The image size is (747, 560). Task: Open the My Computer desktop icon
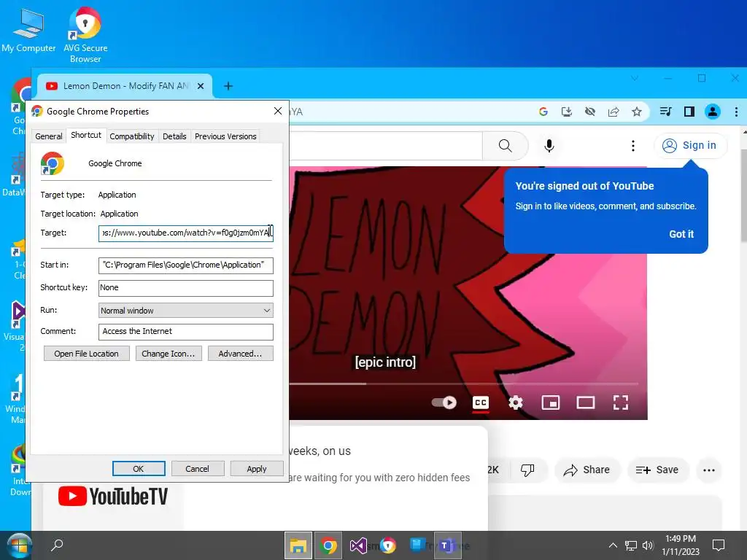(28, 31)
